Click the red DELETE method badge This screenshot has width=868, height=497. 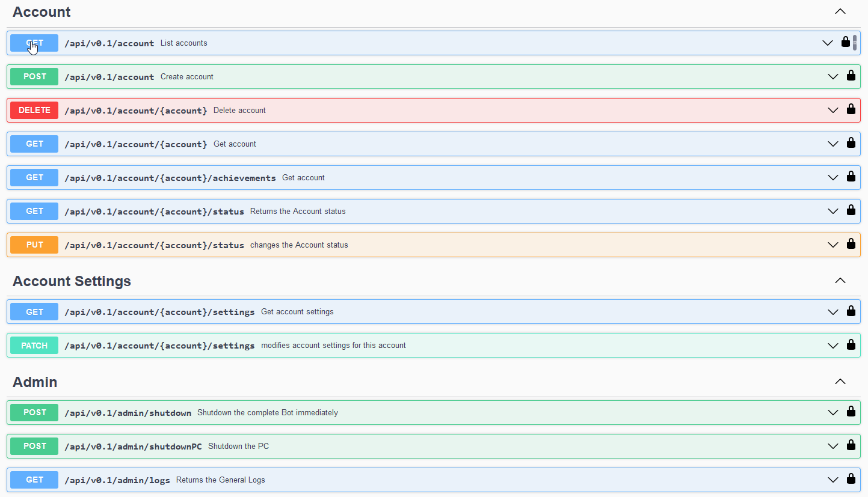(x=34, y=110)
